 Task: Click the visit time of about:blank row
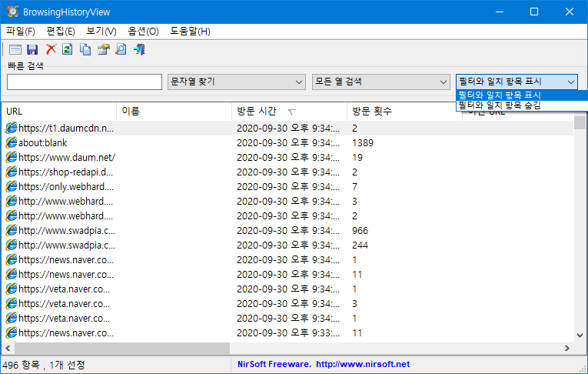pos(288,142)
